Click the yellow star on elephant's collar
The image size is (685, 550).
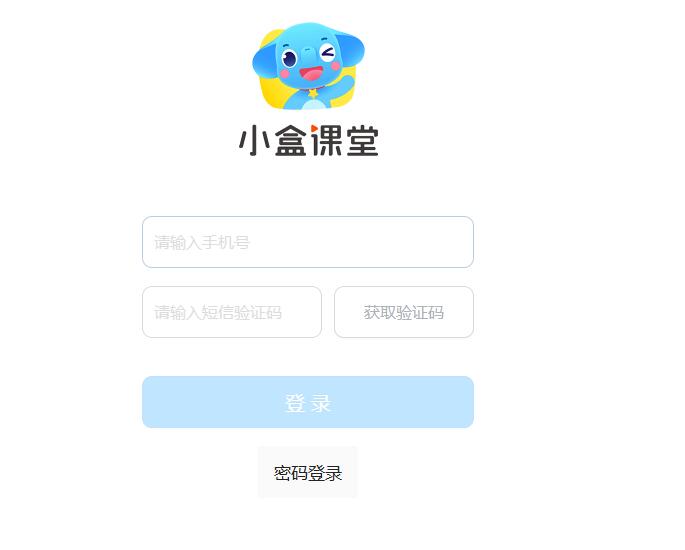(x=314, y=93)
